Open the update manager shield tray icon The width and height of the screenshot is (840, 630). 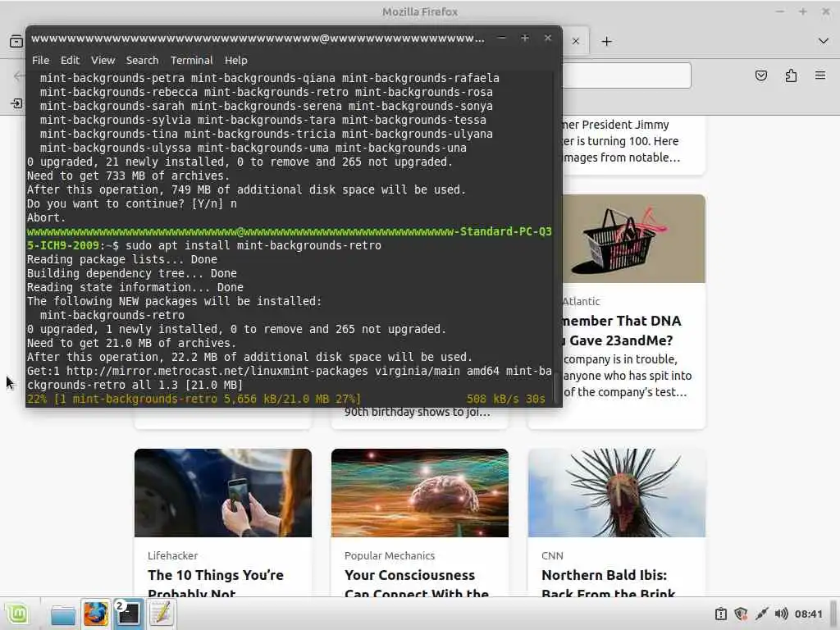point(741,614)
